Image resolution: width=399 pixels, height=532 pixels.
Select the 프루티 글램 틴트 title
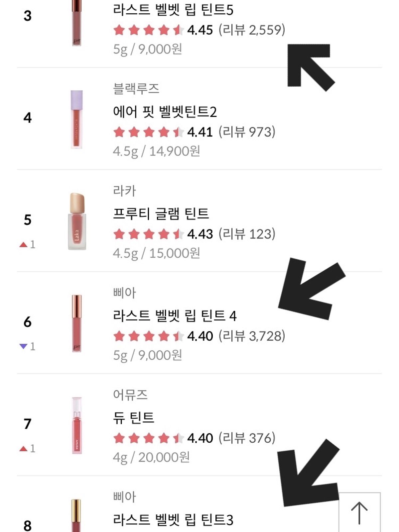pos(161,214)
